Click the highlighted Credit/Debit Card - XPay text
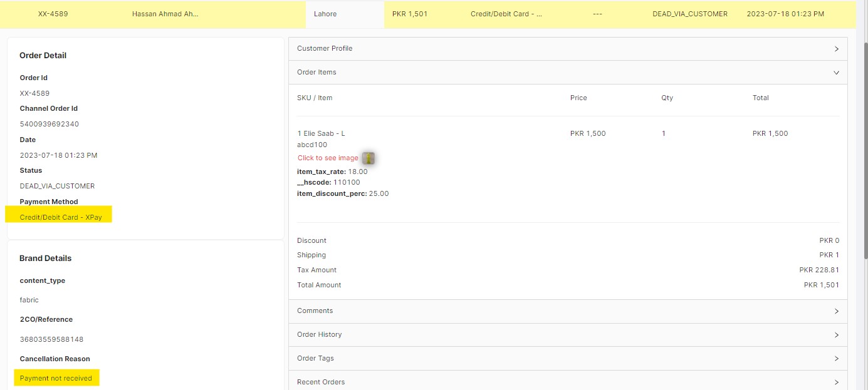 tap(60, 217)
